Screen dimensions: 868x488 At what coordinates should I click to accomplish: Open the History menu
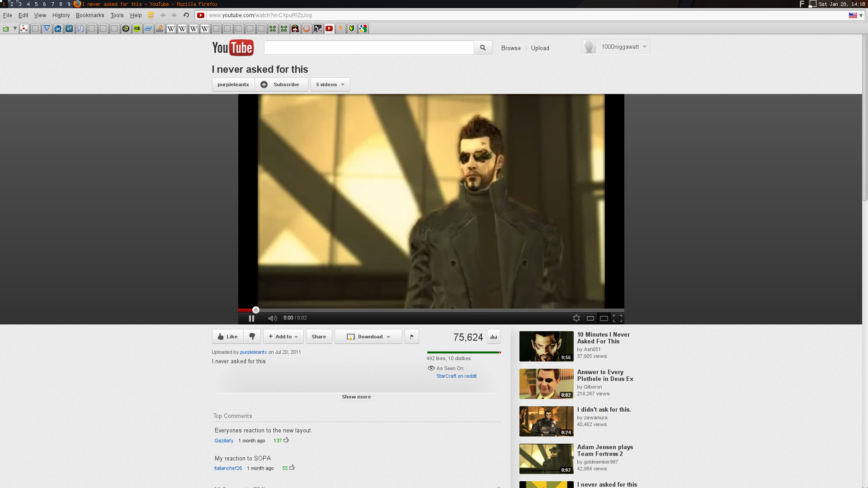tap(61, 15)
